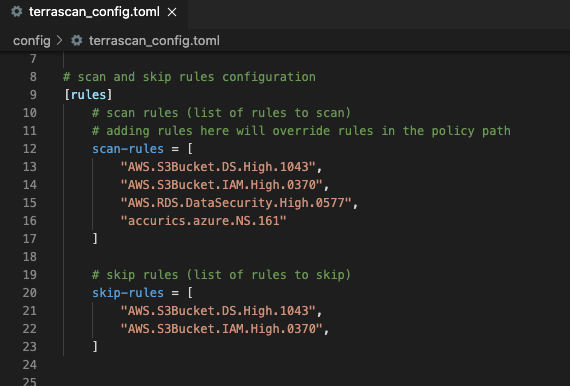Click line number 16 in gutter
Screen dimensions: 570x386
30,221
